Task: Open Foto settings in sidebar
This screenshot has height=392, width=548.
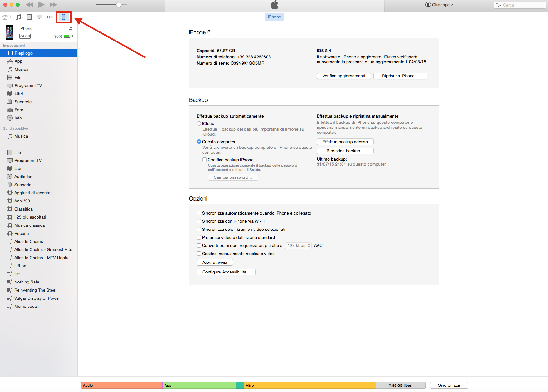Action: [39, 110]
